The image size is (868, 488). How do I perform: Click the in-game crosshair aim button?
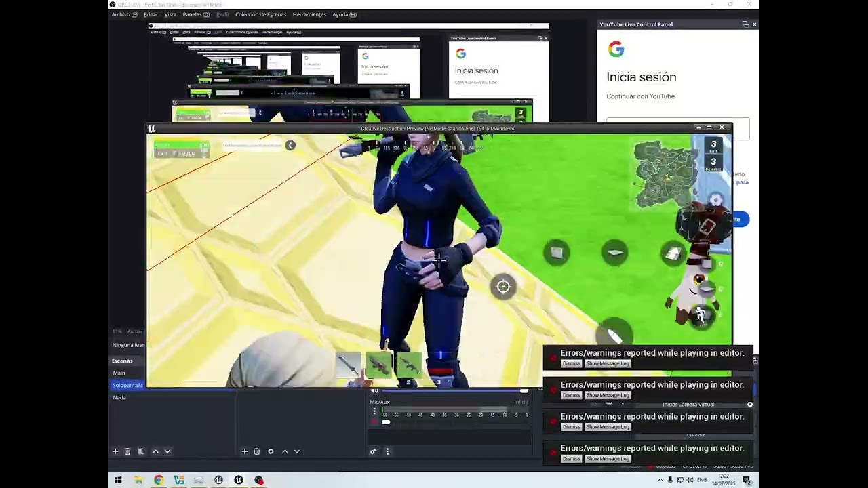point(503,287)
